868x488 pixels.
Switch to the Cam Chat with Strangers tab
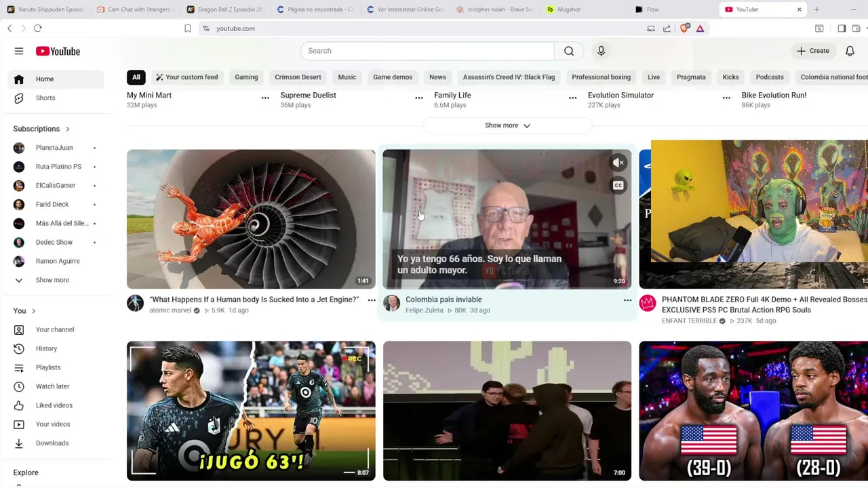[135, 9]
